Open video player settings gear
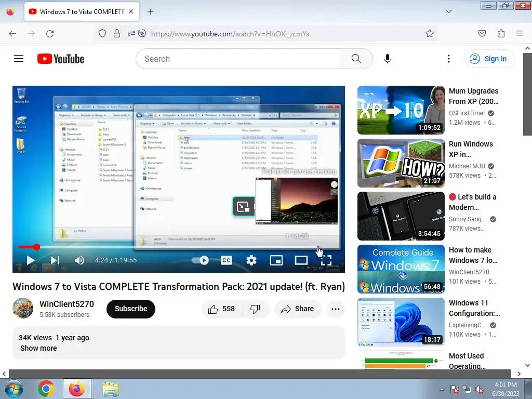 click(x=251, y=260)
